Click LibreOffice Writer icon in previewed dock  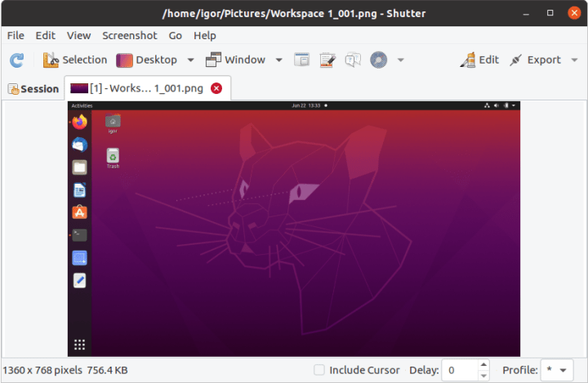(79, 189)
